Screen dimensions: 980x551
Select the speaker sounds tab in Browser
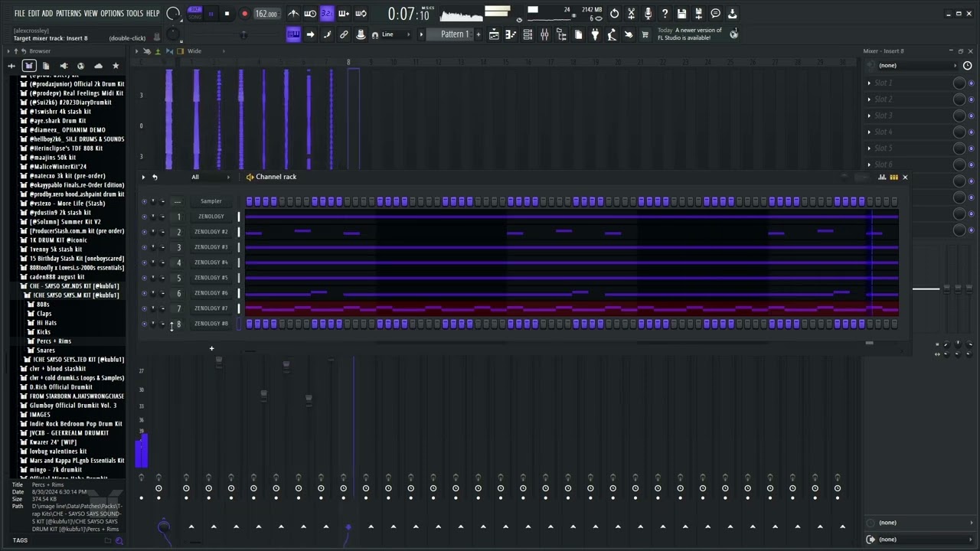(x=64, y=66)
